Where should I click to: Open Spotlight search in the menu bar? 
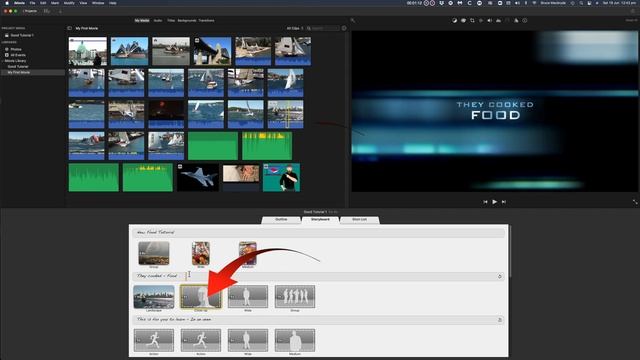pos(581,3)
